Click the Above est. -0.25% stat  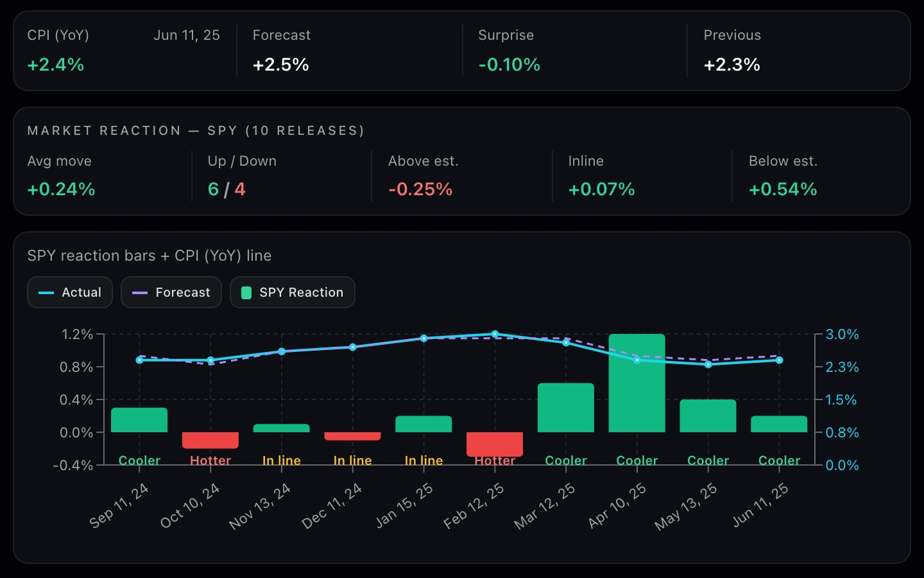click(x=420, y=189)
